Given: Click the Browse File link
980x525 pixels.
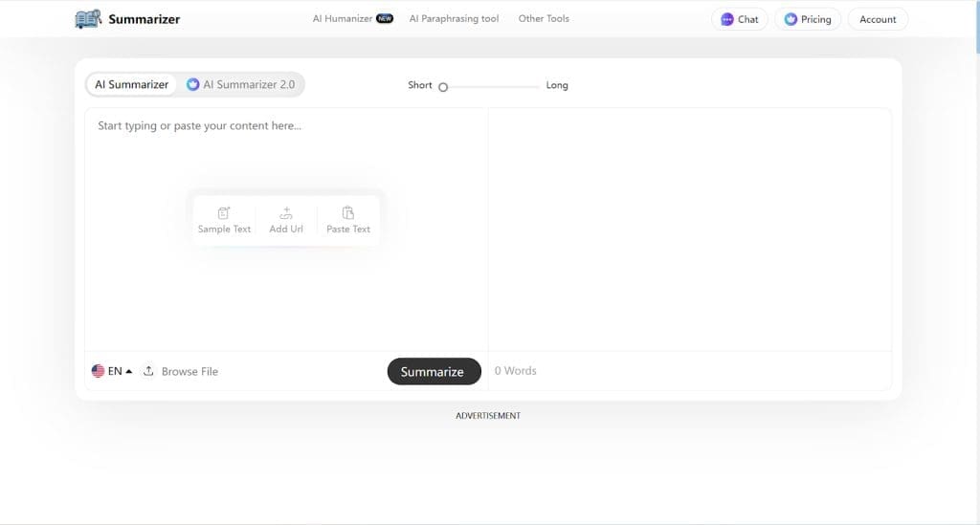Looking at the screenshot, I should tap(189, 371).
